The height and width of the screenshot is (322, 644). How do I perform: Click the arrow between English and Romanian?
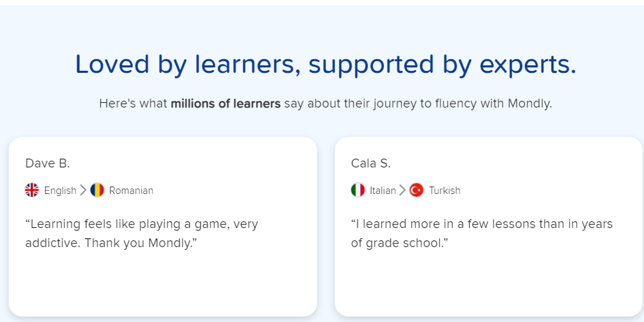point(83,190)
